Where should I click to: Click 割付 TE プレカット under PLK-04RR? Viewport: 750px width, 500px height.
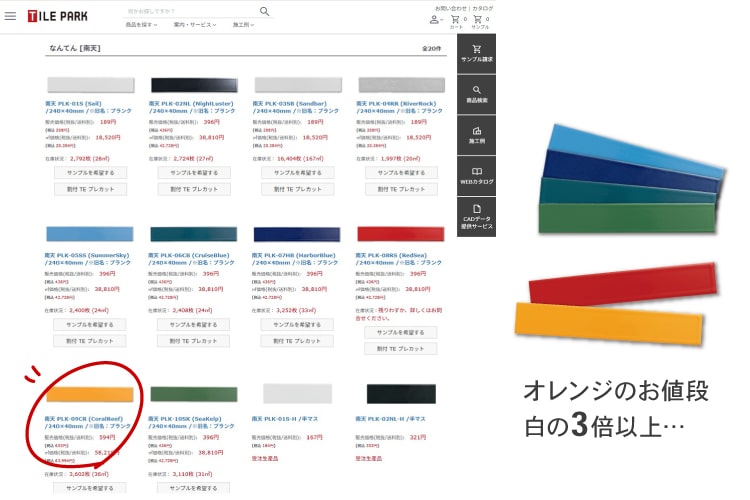401,189
